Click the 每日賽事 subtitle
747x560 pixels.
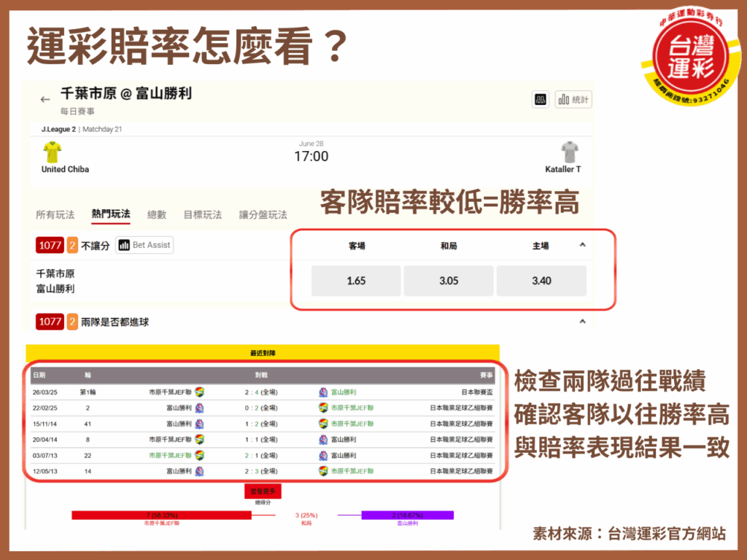(77, 112)
